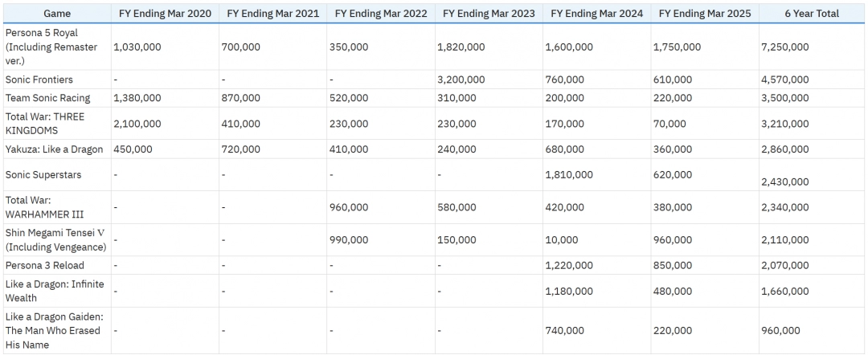Click the 6 Year Total header
868x355 pixels.
(x=812, y=14)
